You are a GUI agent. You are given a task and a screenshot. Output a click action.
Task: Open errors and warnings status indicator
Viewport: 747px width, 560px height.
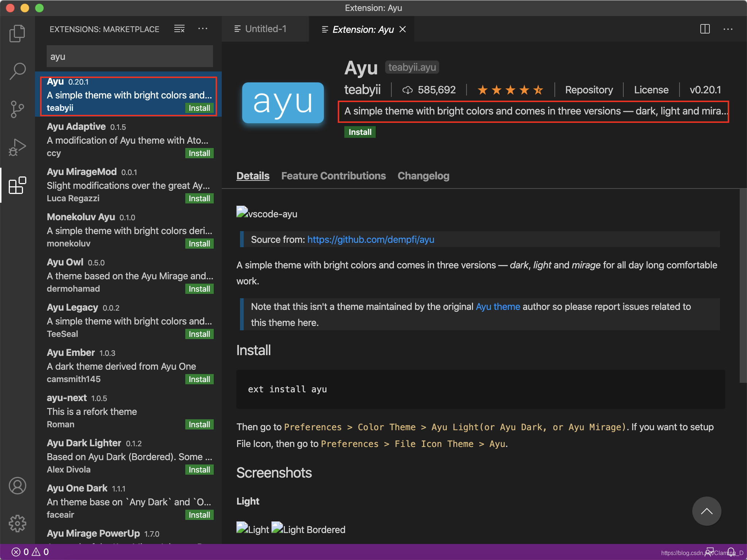tap(31, 552)
